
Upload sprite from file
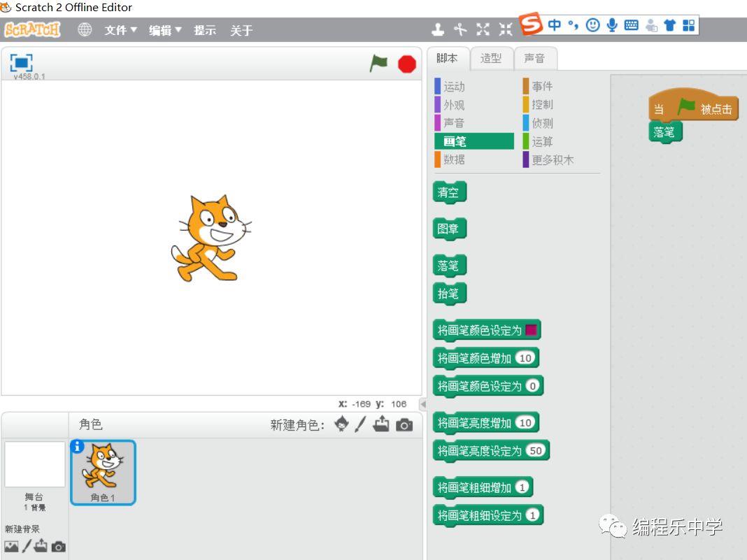pyautogui.click(x=381, y=424)
